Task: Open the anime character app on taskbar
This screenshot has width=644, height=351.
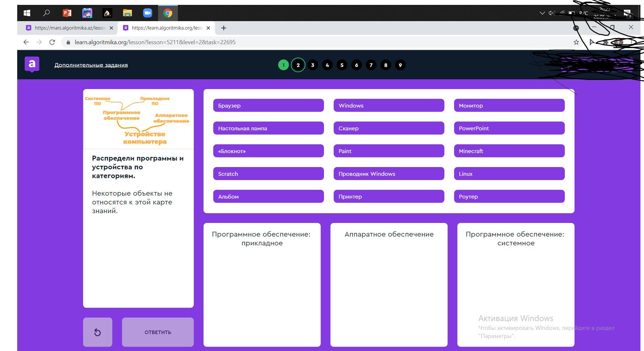Action: click(87, 13)
